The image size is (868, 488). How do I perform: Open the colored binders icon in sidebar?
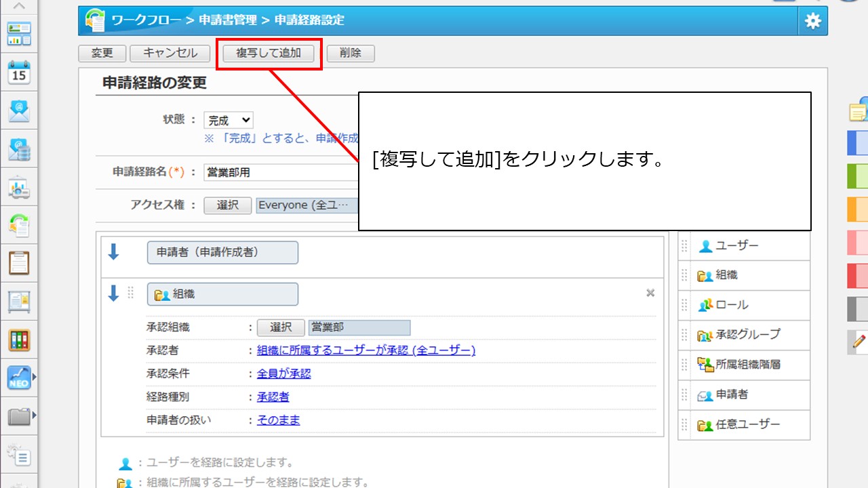pyautogui.click(x=19, y=340)
